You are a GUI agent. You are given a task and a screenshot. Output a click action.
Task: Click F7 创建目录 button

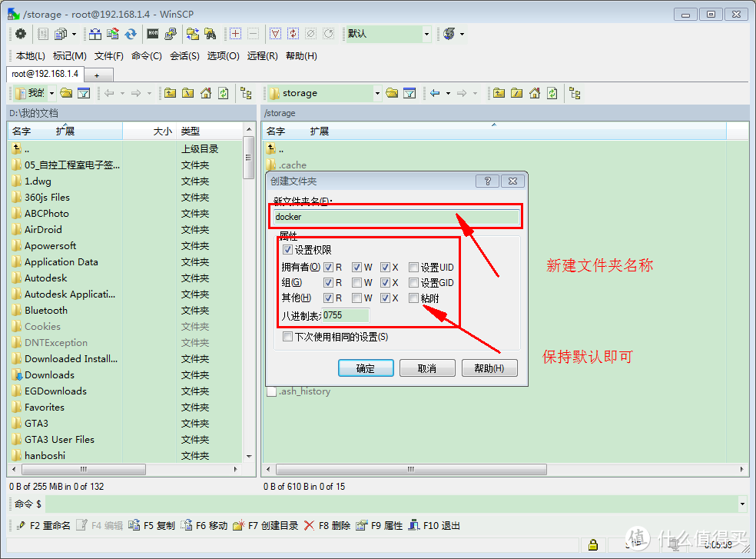(x=266, y=525)
